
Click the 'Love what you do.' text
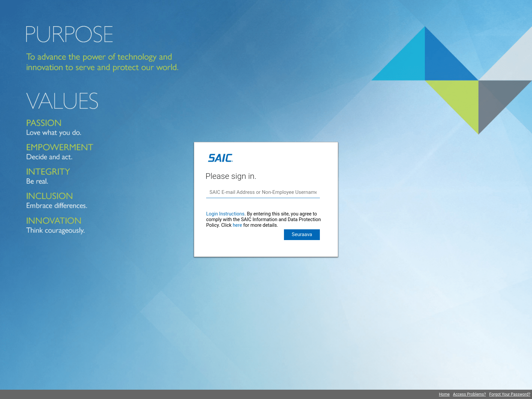(x=54, y=133)
